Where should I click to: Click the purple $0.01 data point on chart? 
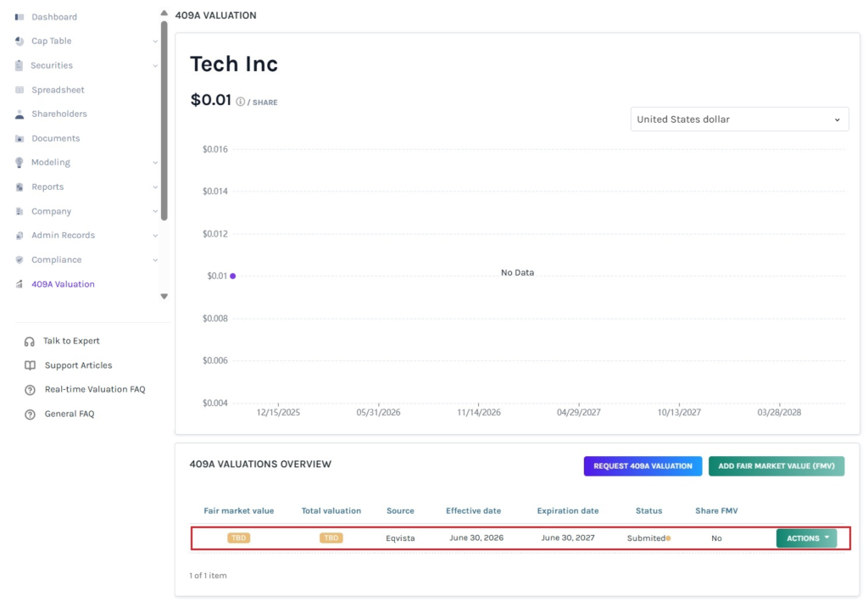click(x=233, y=275)
